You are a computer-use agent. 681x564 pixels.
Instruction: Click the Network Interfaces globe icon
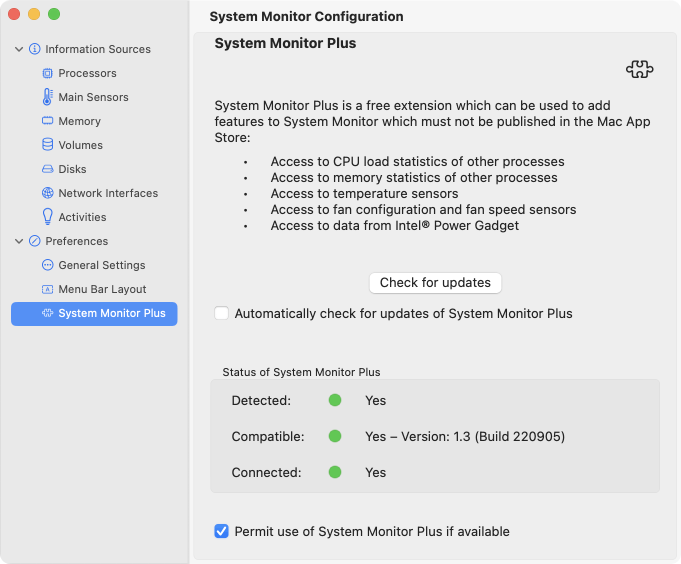[x=47, y=193]
